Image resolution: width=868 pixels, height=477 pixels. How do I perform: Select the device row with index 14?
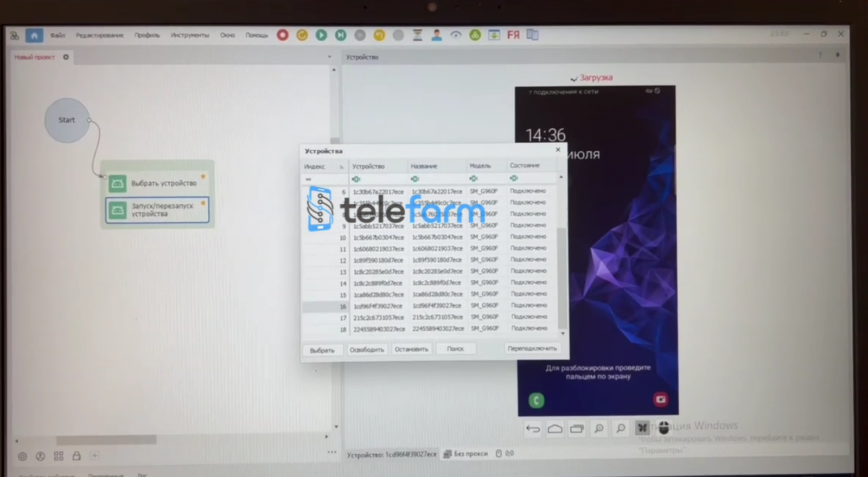[430, 283]
